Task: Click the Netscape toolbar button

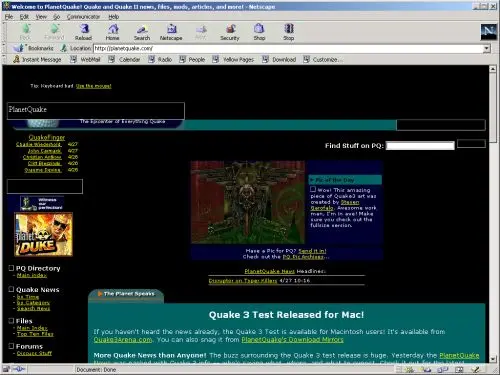Action: [171, 32]
